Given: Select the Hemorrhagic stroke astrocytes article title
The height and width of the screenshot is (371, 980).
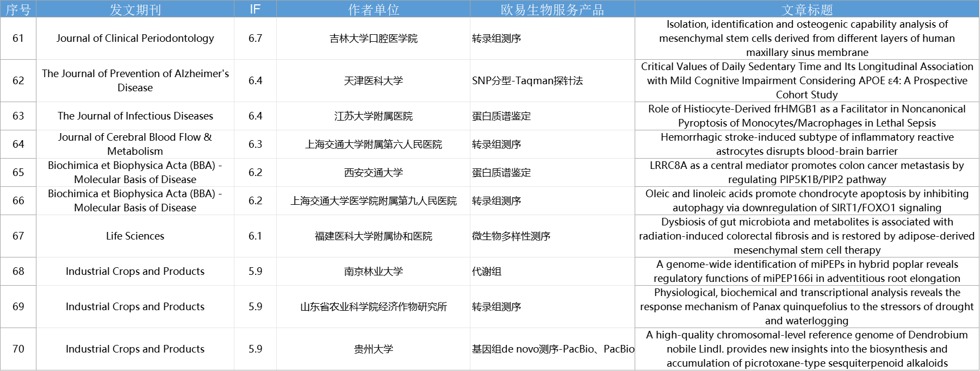Looking at the screenshot, I should coord(807,144).
